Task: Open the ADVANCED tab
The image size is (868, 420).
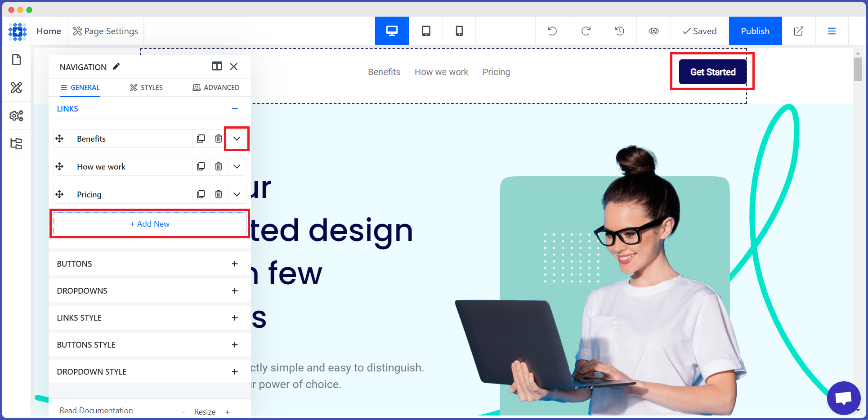Action: coord(216,87)
